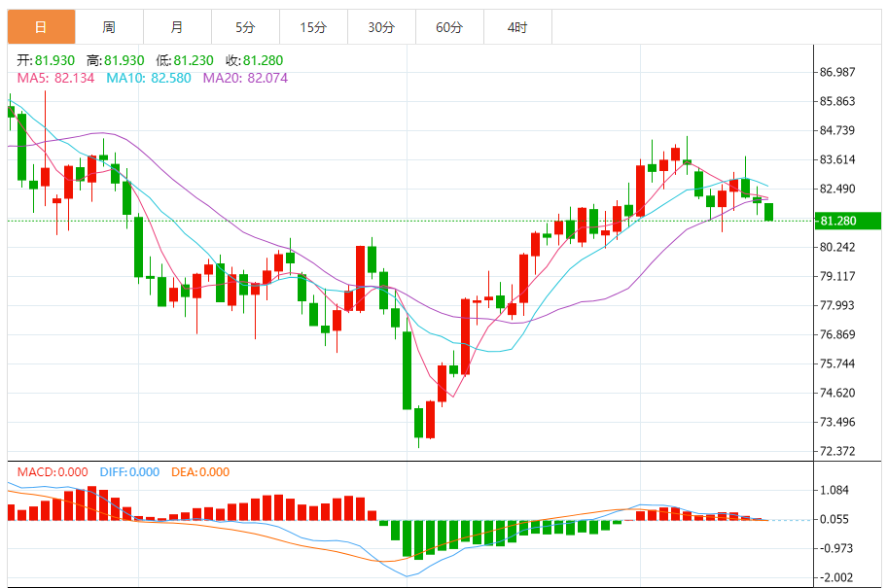887x588 pixels.
Task: Click the 79.117 price axis label
Action: click(837, 276)
